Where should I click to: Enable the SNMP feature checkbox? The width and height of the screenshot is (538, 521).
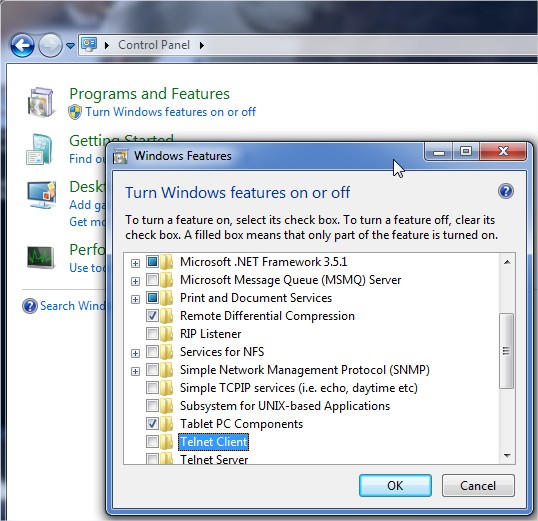[x=152, y=370]
